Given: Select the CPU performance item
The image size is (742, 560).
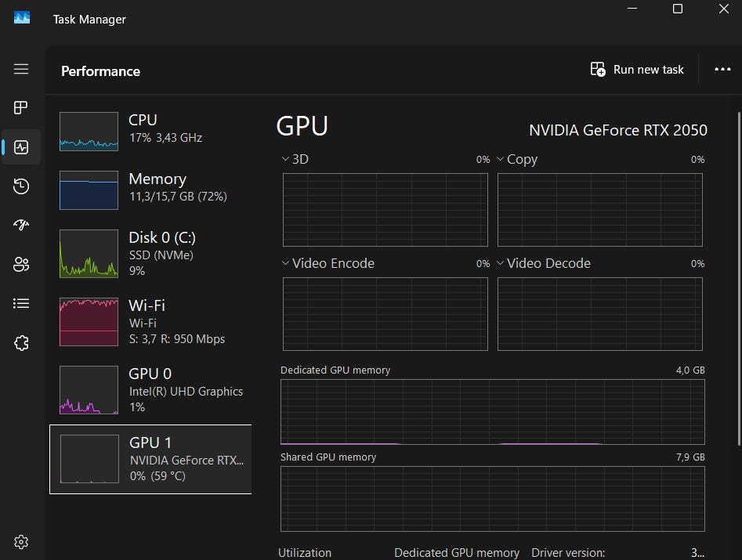Looking at the screenshot, I should coord(150,131).
